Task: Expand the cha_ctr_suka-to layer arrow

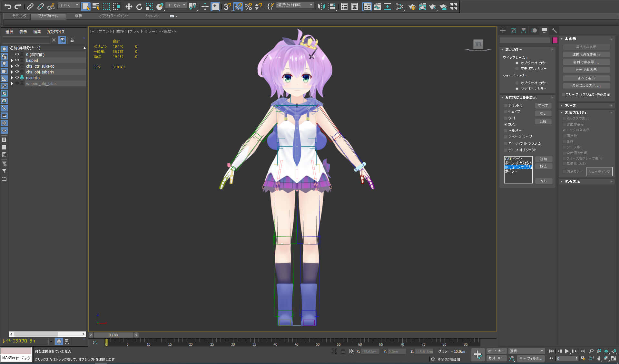Action: 12,66
